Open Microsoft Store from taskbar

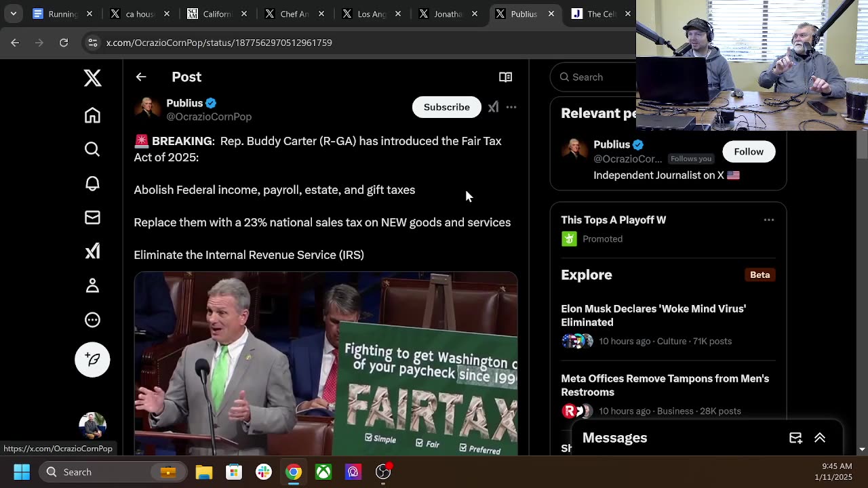[234, 472]
